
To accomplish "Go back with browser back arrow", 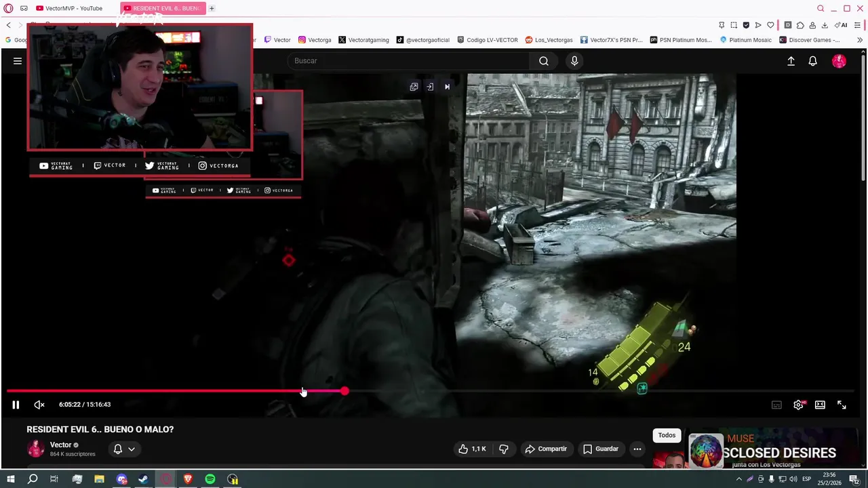I will 8,25.
